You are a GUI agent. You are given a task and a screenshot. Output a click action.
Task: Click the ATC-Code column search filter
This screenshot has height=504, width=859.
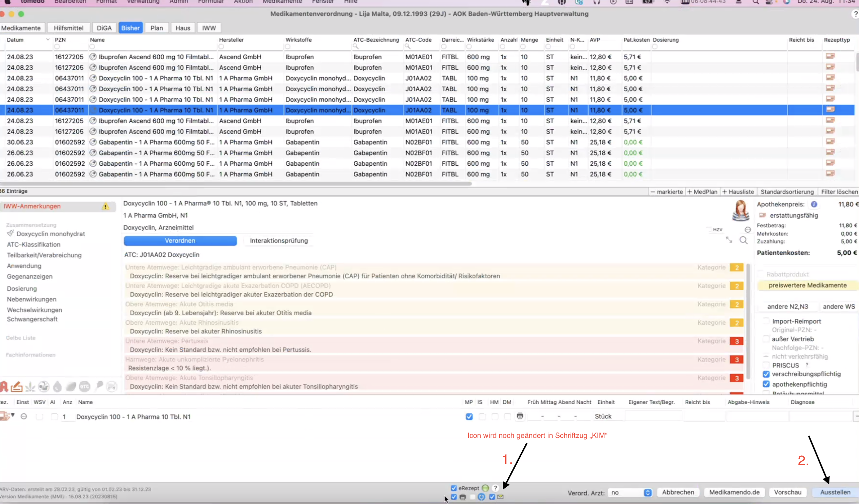(408, 46)
